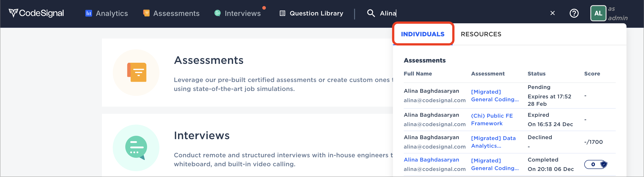Click the Completed status text
644x177 pixels.
click(x=543, y=160)
